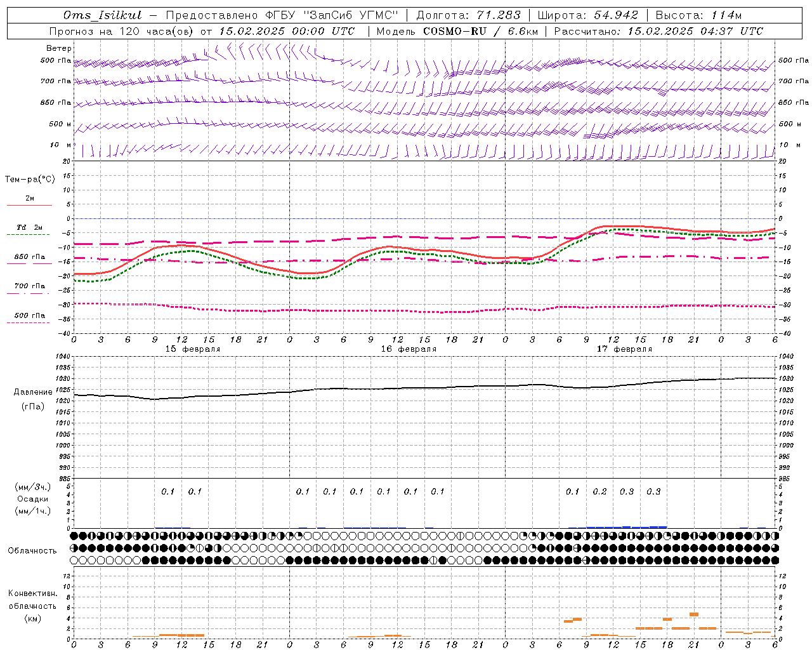Click the 15 февраля date label
Screen dimensions: 812x650
[x=193, y=349]
